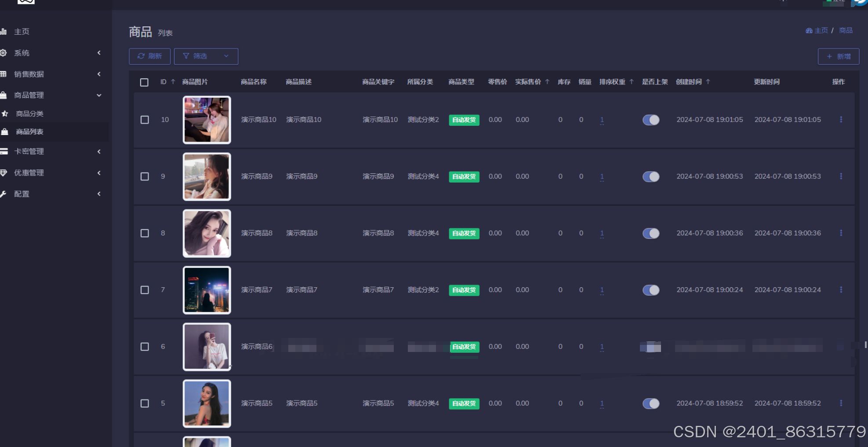Check the checkbox for product 9

pos(145,176)
